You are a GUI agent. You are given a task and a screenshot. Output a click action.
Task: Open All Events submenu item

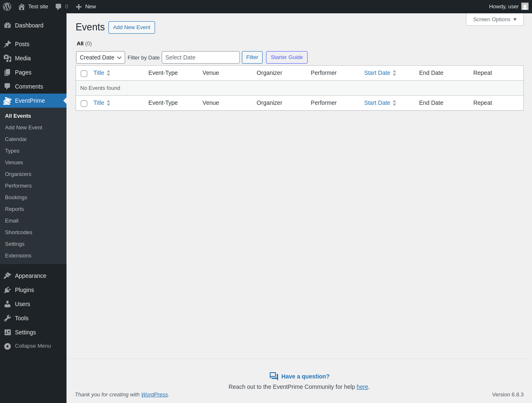pos(18,116)
